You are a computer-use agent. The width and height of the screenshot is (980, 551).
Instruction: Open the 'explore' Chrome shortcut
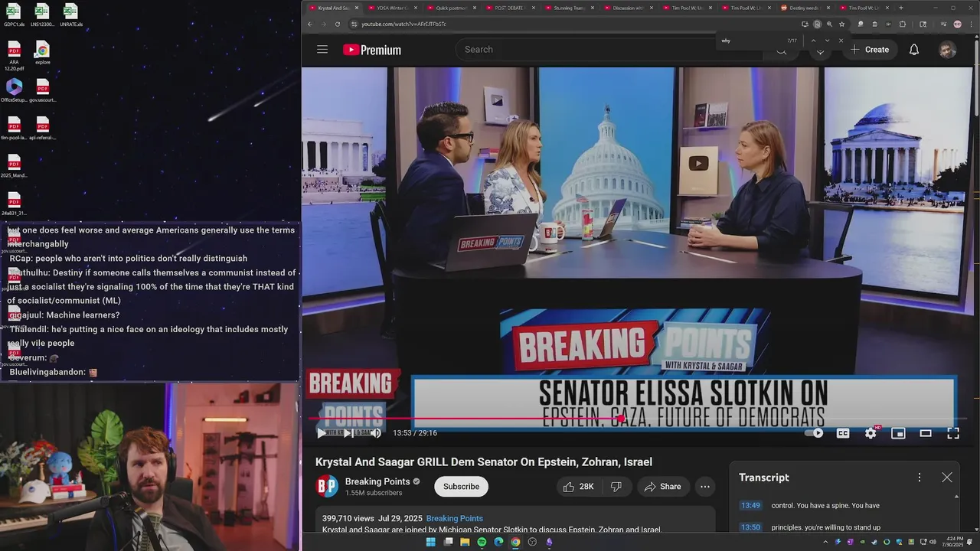click(42, 53)
